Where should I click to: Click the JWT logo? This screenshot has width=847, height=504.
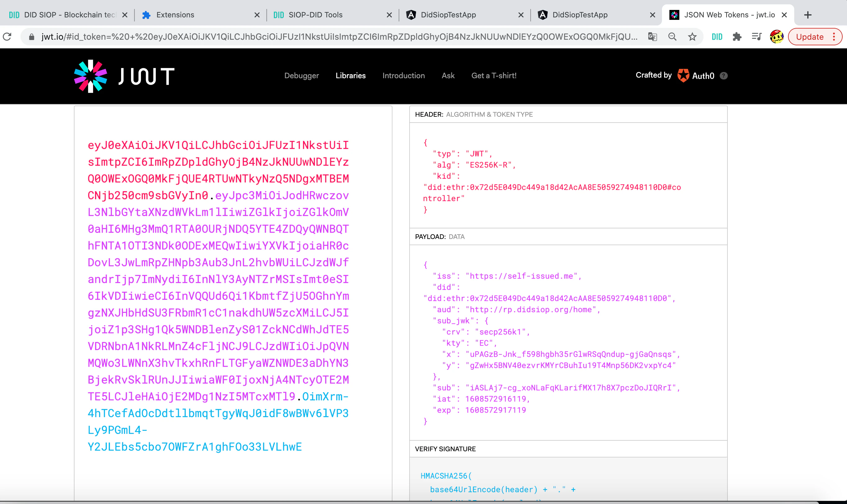125,76
